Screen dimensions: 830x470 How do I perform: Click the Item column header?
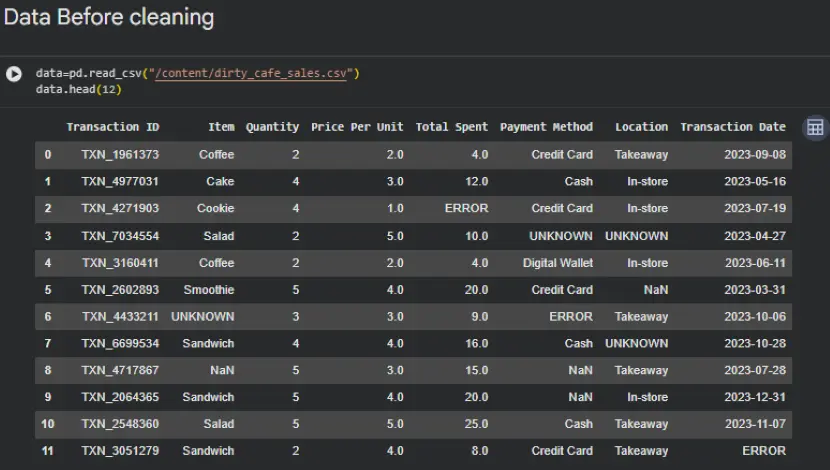coord(221,127)
